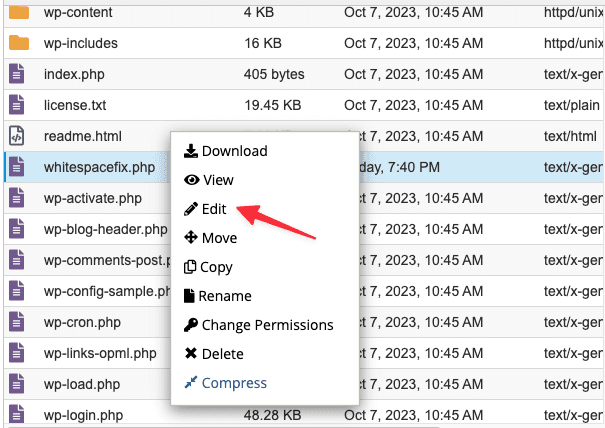The height and width of the screenshot is (428, 605).
Task: Click the readme.html file name
Action: click(x=83, y=136)
